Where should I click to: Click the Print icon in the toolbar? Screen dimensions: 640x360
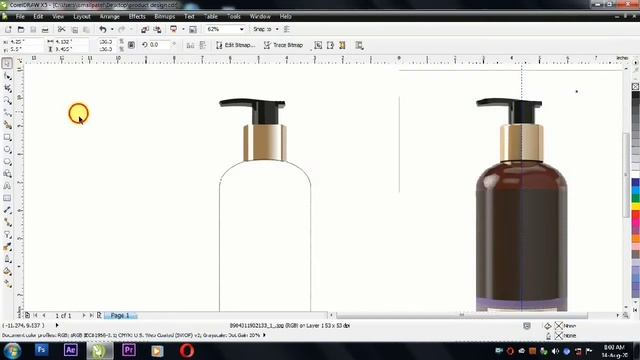(x=45, y=29)
